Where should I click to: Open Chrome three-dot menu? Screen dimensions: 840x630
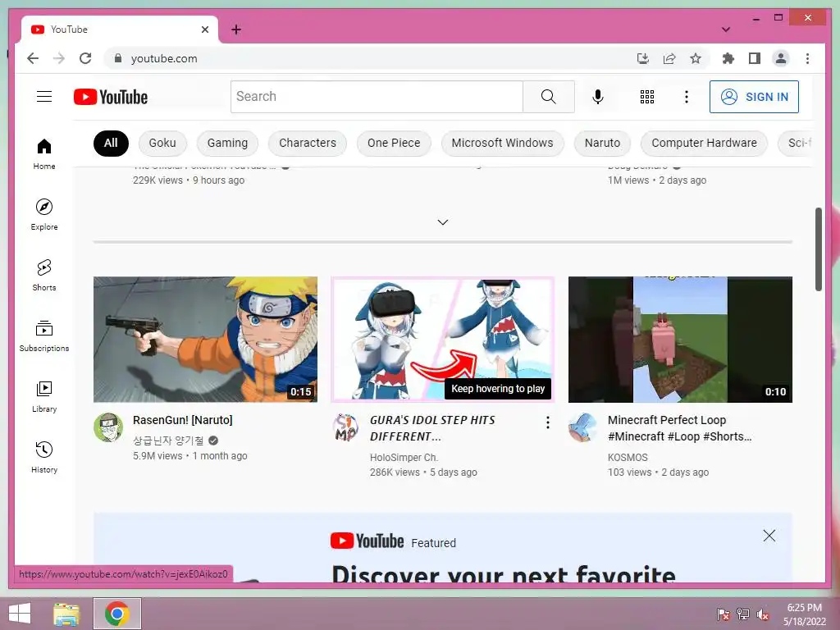click(807, 58)
